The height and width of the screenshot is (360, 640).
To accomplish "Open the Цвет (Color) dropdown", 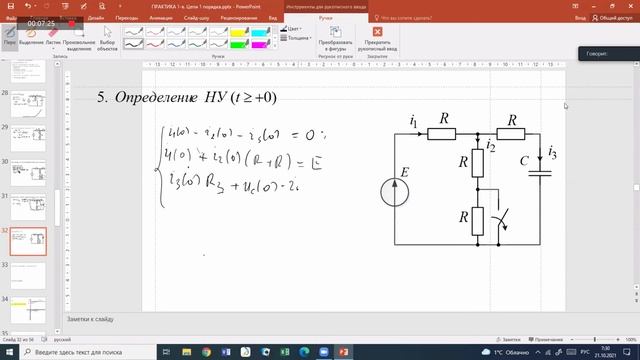I will (x=291, y=29).
